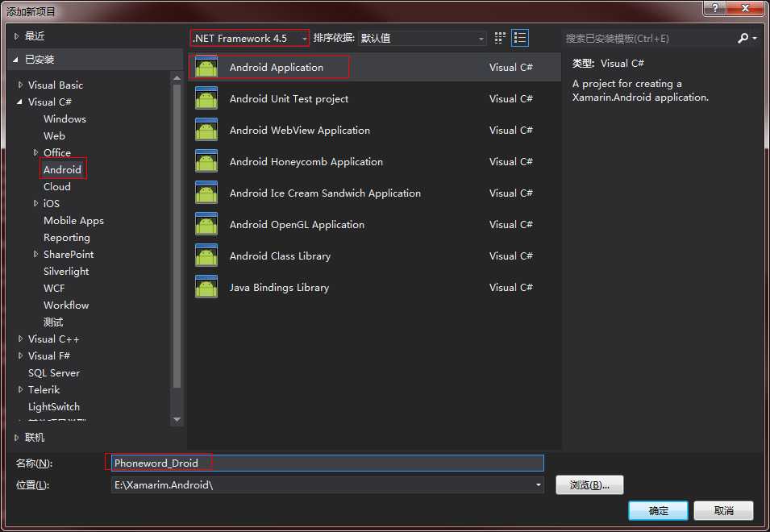
Task: Click the project name input field
Action: coord(327,463)
